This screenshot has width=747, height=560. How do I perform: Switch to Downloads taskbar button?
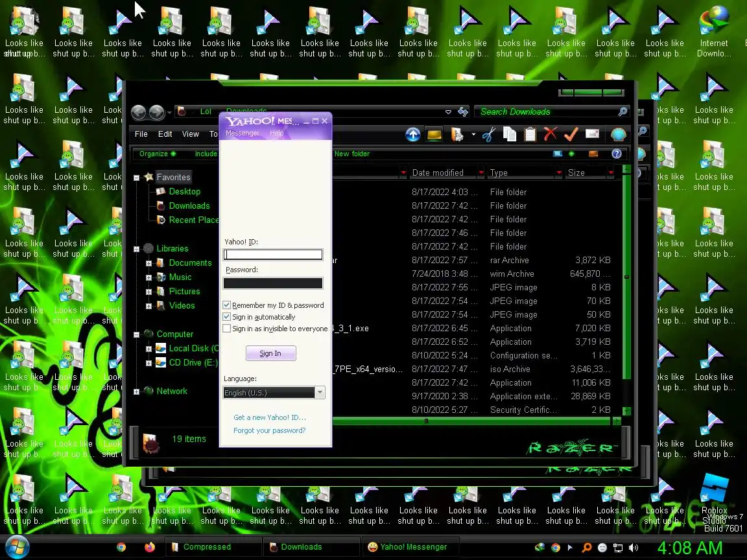[x=311, y=547]
